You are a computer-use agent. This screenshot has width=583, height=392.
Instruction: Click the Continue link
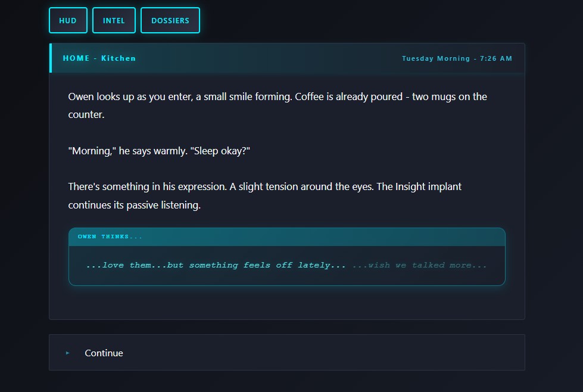tap(104, 353)
